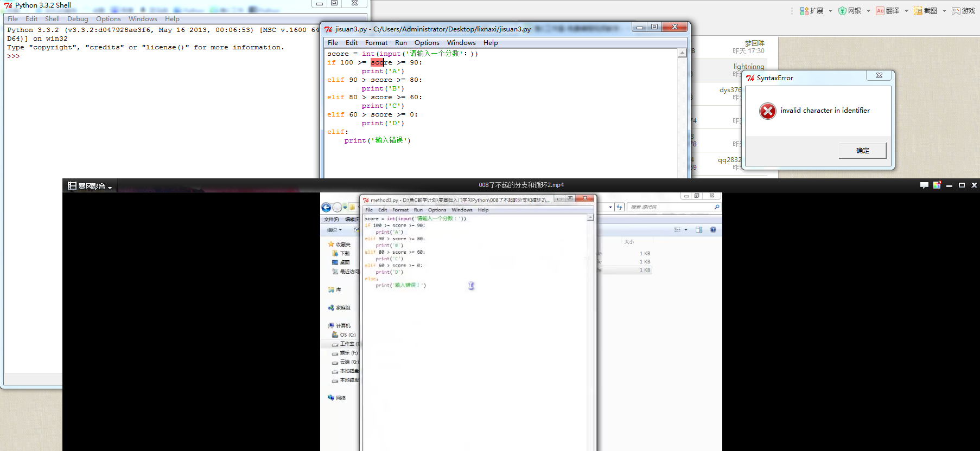Click scrollbar up arrow in jisuan3.py editor
This screenshot has height=451, width=980.
click(x=682, y=53)
